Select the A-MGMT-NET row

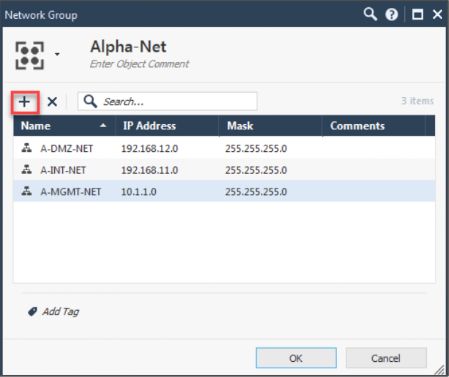[x=224, y=191]
